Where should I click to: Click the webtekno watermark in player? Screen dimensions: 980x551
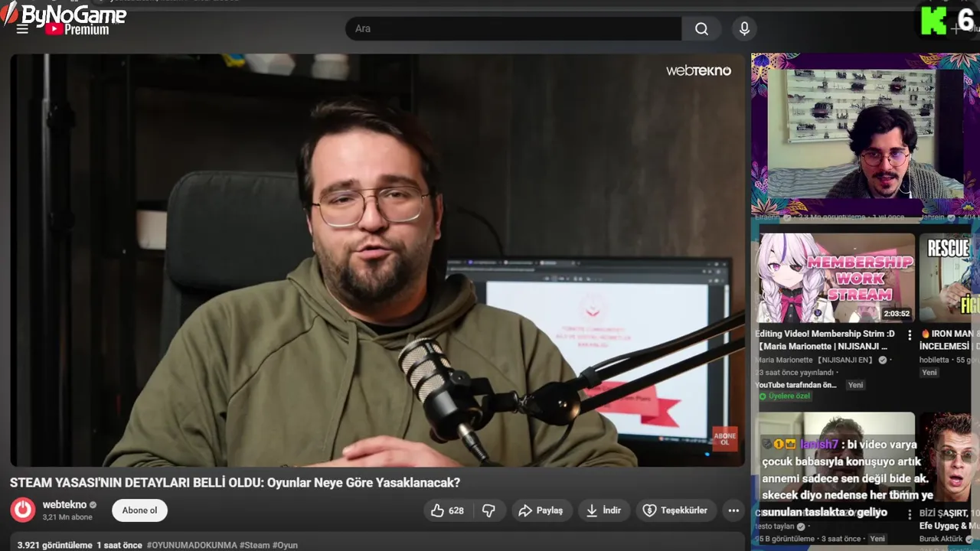[x=698, y=70]
